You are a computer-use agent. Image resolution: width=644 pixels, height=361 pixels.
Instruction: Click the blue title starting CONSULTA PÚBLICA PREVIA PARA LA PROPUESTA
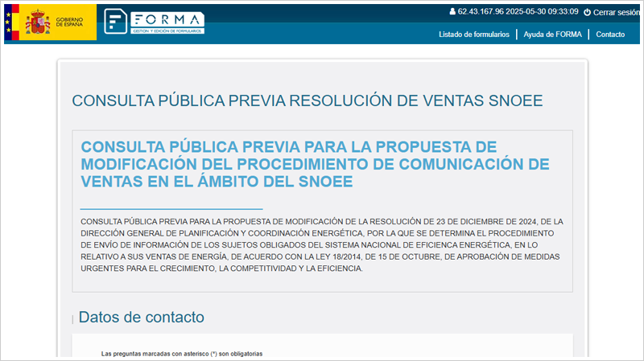tap(315, 164)
